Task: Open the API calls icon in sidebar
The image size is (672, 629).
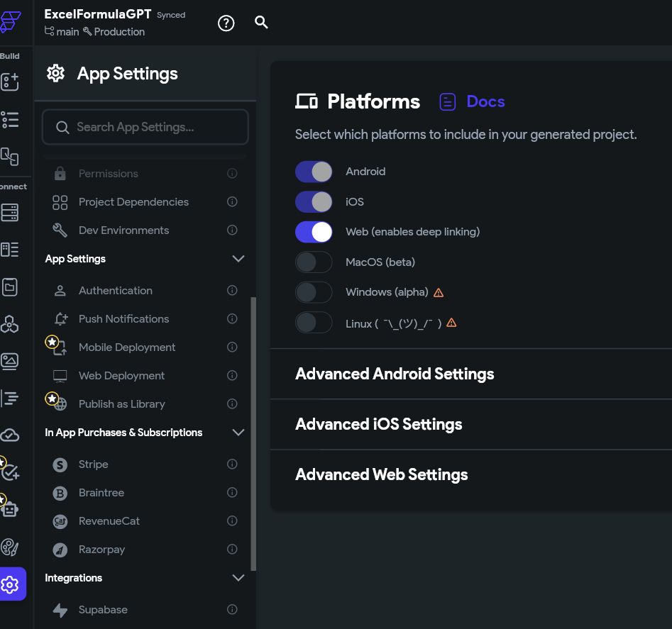Action: point(10,324)
